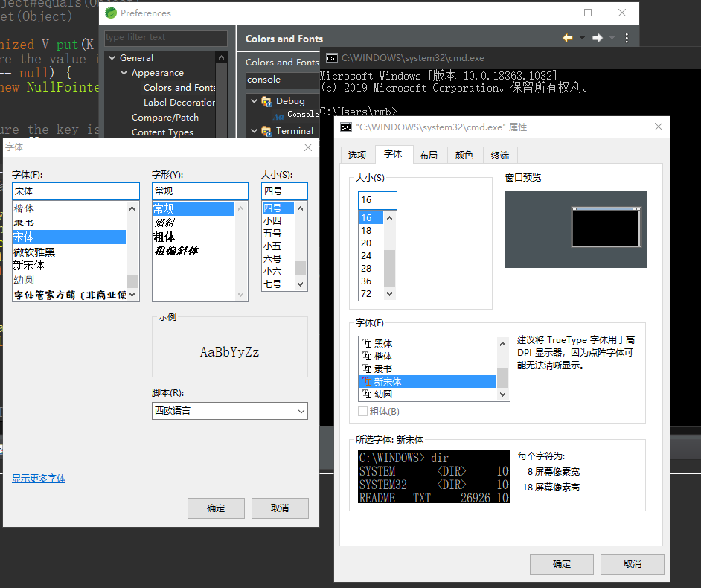The height and width of the screenshot is (588, 701).
Task: Click the 窗口预览 window preview thumbnail
Action: (576, 230)
